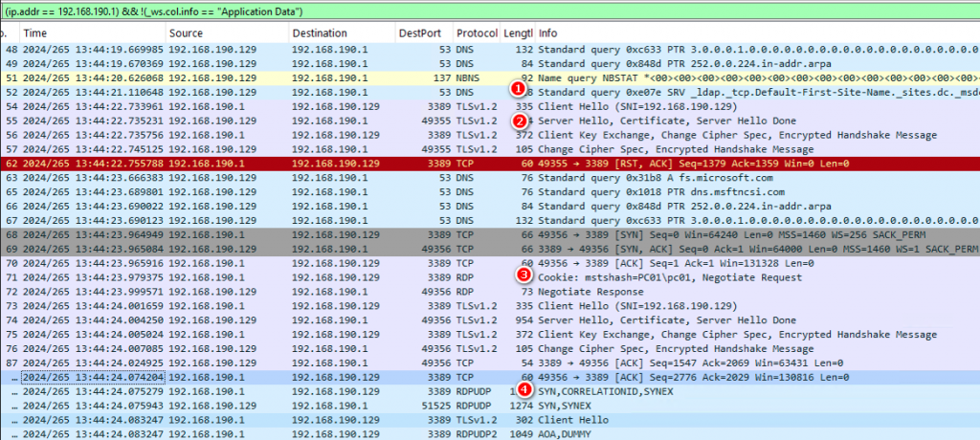
Task: Select packet 68 TCP SYN row
Action: pyautogui.click(x=490, y=235)
